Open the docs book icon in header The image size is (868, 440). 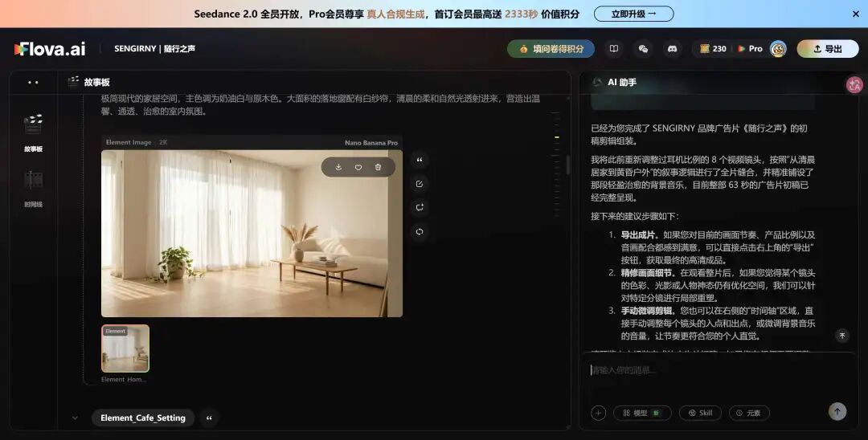(x=614, y=49)
